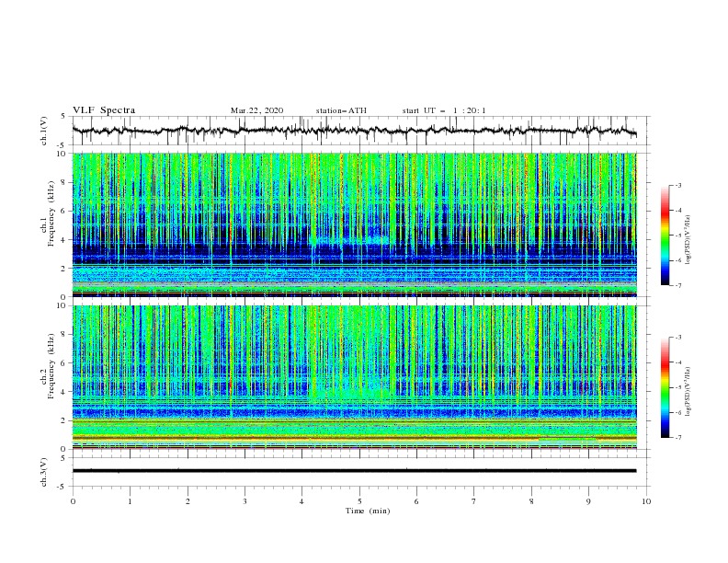Click the ch.3(V) axis "-5" tick label
Image resolution: width=728 pixels, height=563 pixels.
[x=63, y=487]
